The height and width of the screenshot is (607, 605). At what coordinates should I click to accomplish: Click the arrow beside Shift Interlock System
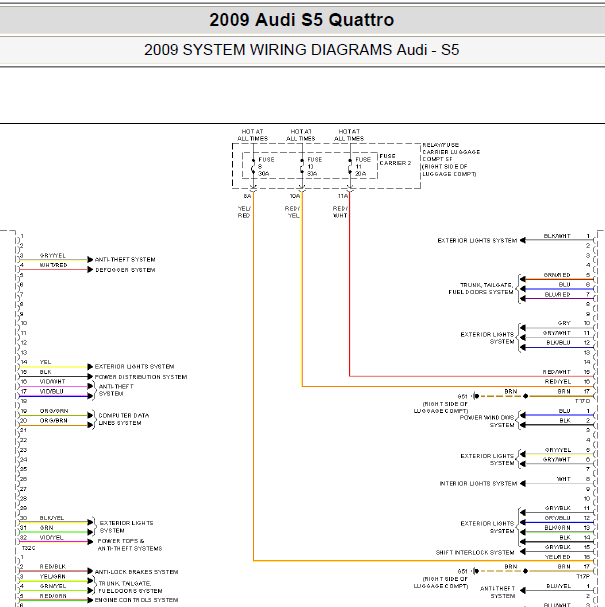click(x=522, y=552)
